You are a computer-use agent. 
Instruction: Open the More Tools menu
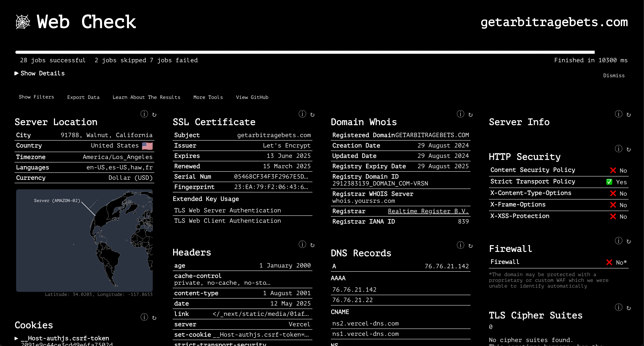[208, 97]
